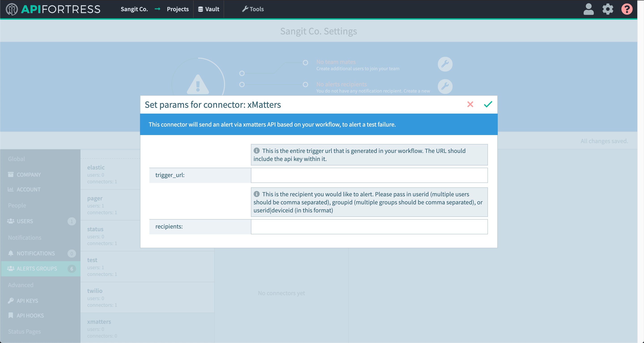Open the Status Pages section
Screen dimensions: 644x343
25,331
